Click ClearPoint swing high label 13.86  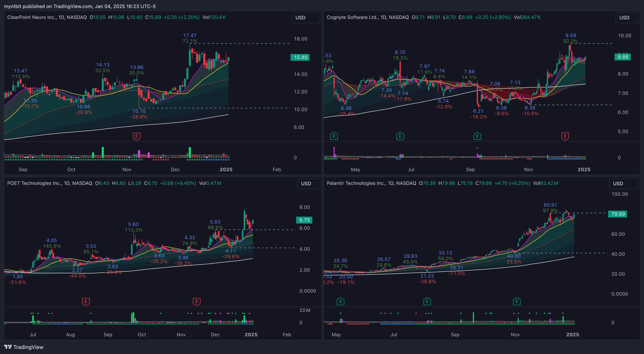[136, 67]
